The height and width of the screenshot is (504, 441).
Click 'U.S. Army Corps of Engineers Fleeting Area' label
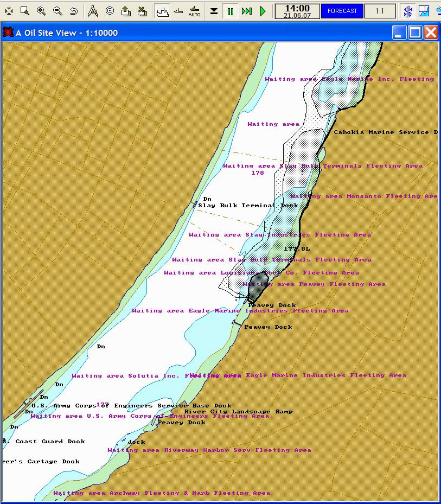tap(178, 416)
